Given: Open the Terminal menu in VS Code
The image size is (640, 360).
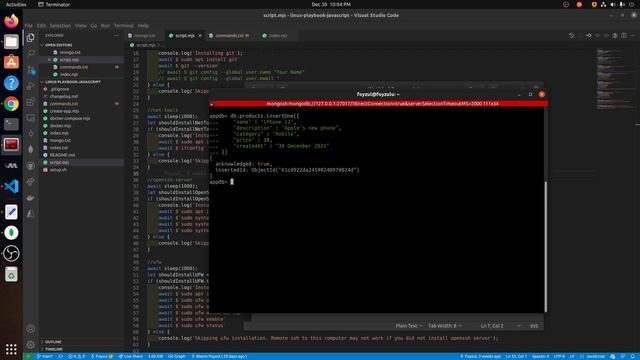Looking at the screenshot, I should tap(124, 25).
